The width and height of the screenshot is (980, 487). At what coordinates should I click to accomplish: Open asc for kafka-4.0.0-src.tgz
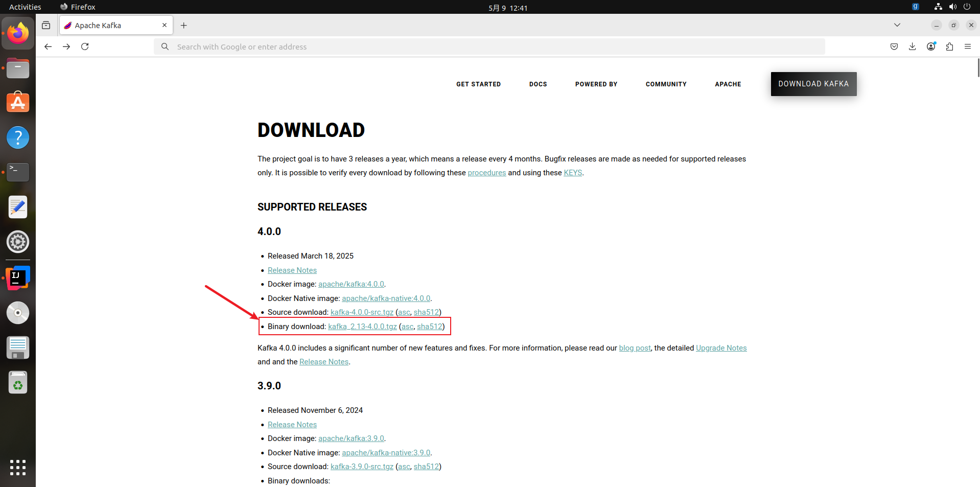point(404,312)
